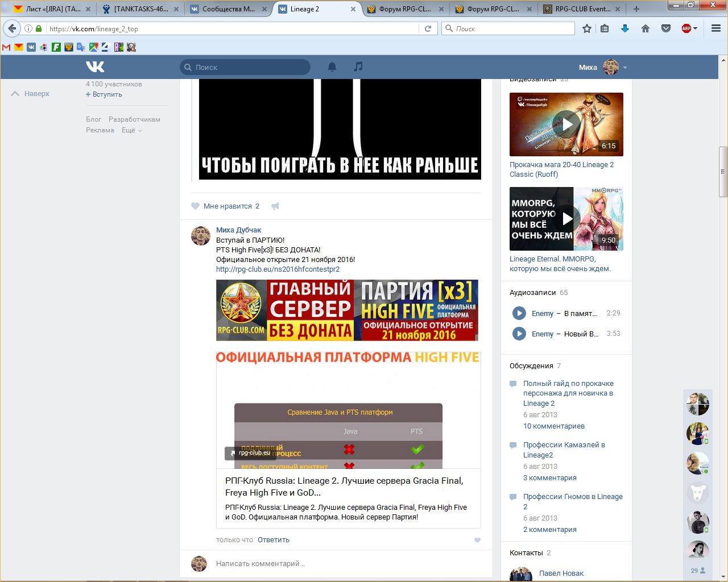728x582 pixels.
Task: Open the Миха profile dropdown menu
Action: (x=603, y=67)
